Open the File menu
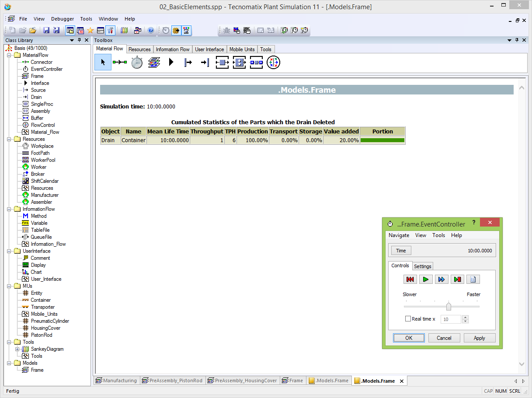 click(23, 19)
